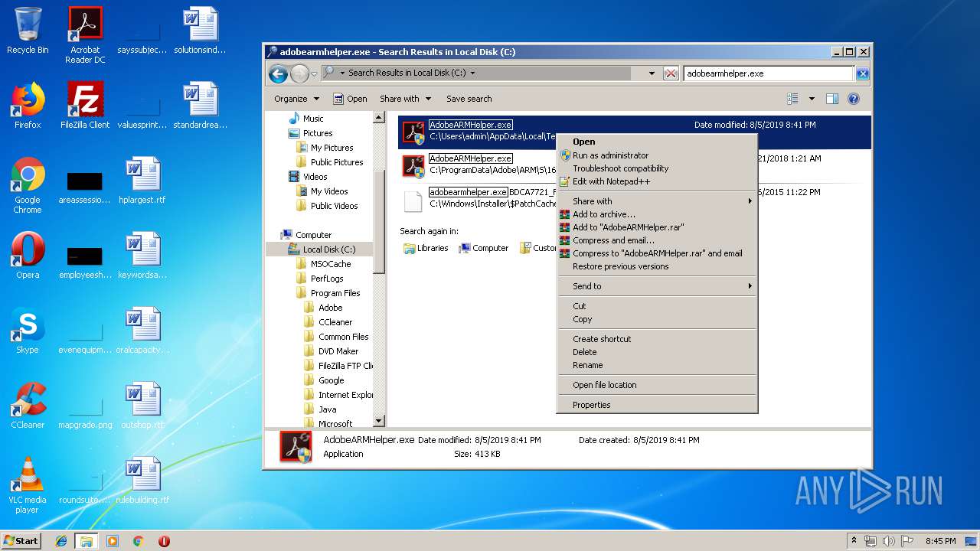980x551 pixels.
Task: Choose Add to archive...
Action: coord(657,214)
